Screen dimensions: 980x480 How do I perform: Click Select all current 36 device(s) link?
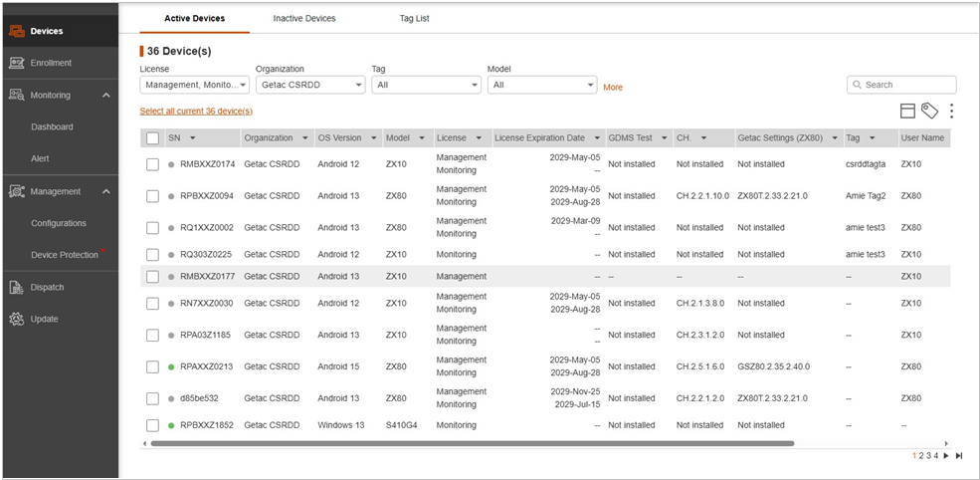[x=196, y=112]
